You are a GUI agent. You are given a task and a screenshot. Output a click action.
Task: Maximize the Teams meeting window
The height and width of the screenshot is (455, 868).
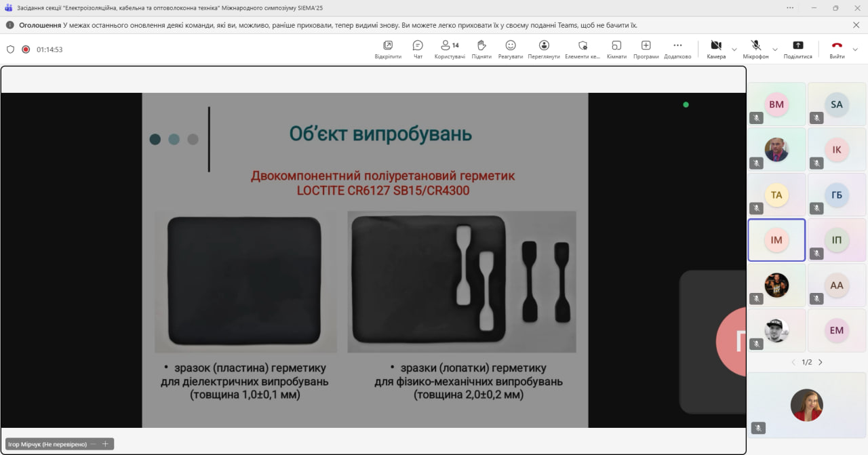pyautogui.click(x=835, y=7)
